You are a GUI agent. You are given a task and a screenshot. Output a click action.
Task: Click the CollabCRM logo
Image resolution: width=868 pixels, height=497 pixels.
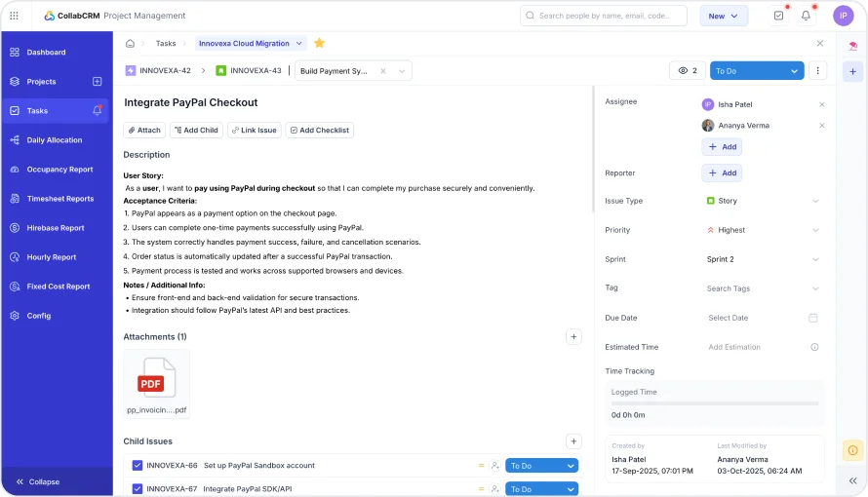click(x=72, y=16)
